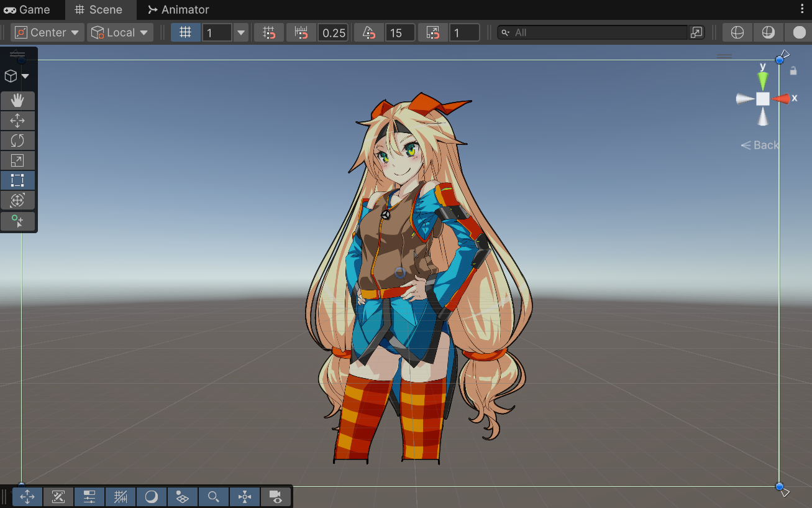The image size is (812, 508).
Task: Activate the Transform tool with circular gizmo icon
Action: click(17, 200)
